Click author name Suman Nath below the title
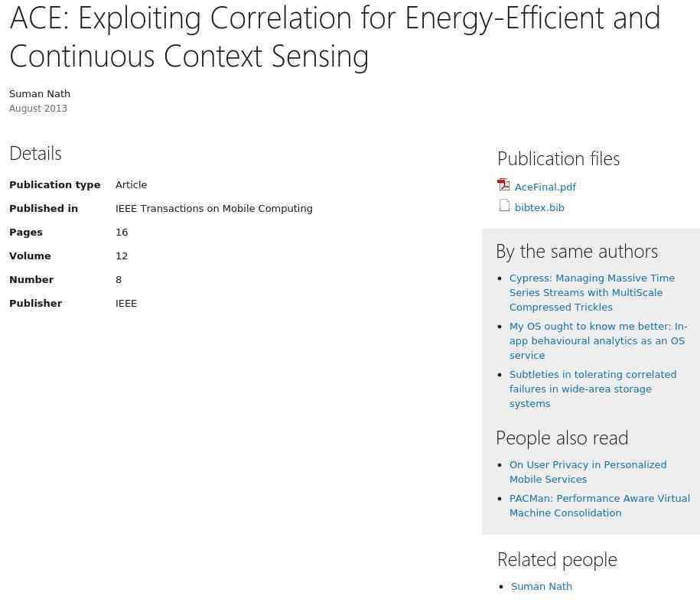Screen dimensions: 700x612 coord(40,94)
